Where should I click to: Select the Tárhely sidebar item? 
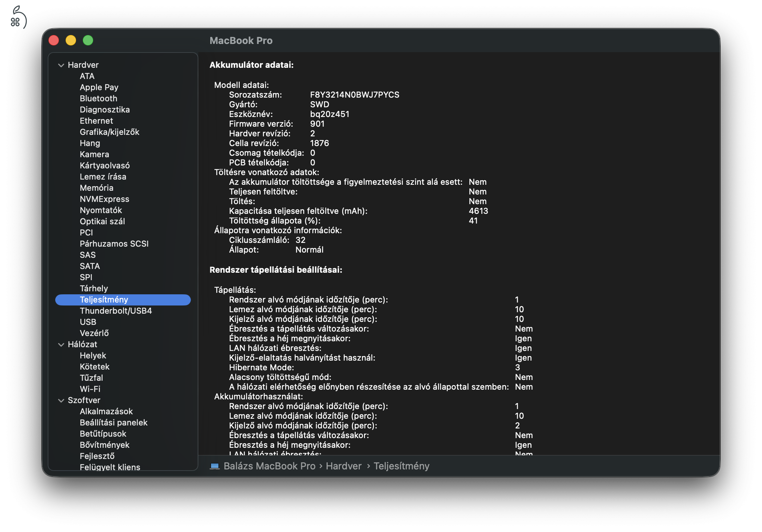pos(94,288)
